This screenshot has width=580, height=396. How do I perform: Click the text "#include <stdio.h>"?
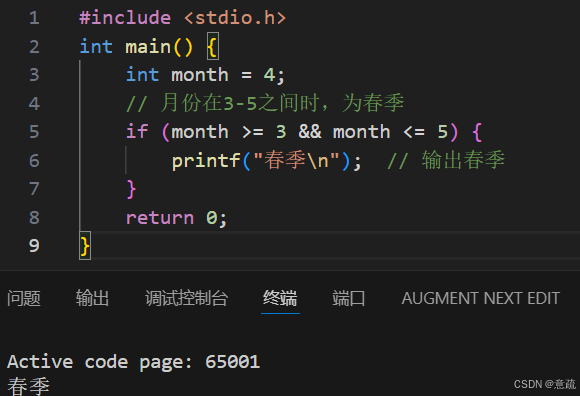(183, 18)
